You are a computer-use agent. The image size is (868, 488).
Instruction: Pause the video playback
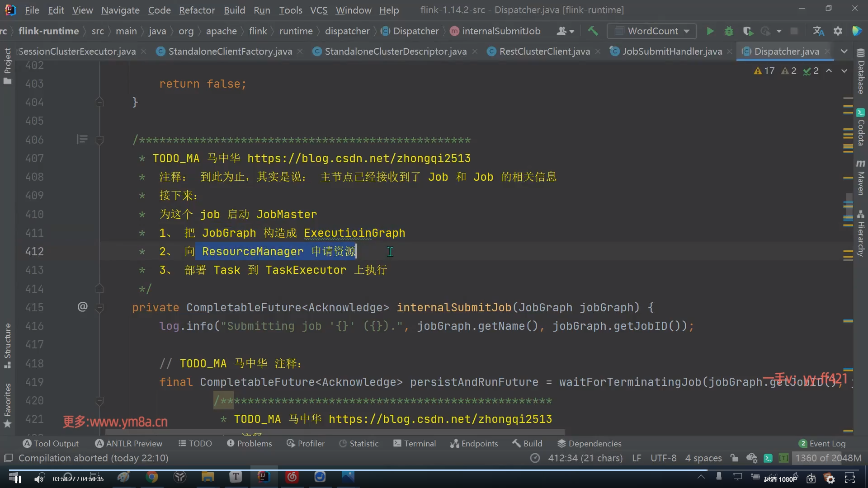point(17,479)
